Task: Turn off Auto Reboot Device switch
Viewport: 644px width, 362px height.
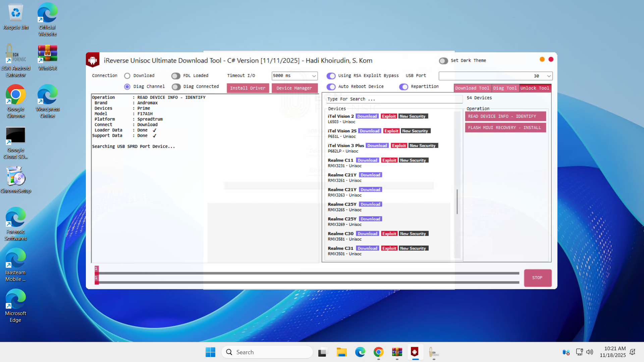Action: pyautogui.click(x=331, y=87)
